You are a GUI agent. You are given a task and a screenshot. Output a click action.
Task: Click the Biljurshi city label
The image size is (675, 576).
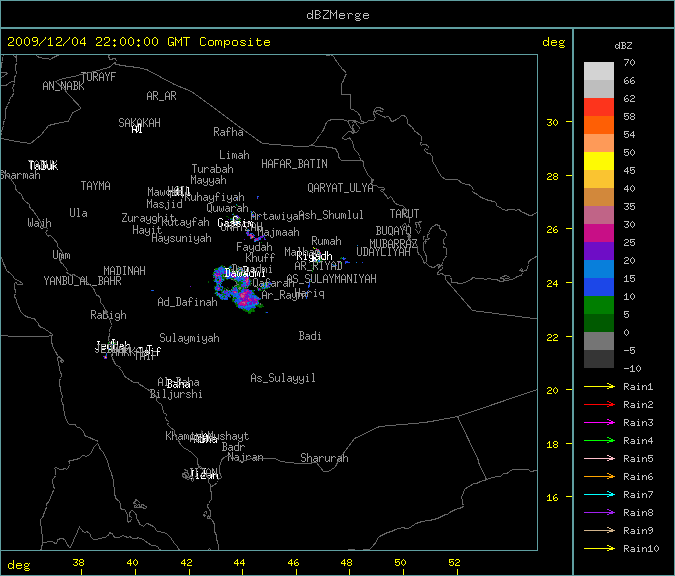click(x=176, y=394)
